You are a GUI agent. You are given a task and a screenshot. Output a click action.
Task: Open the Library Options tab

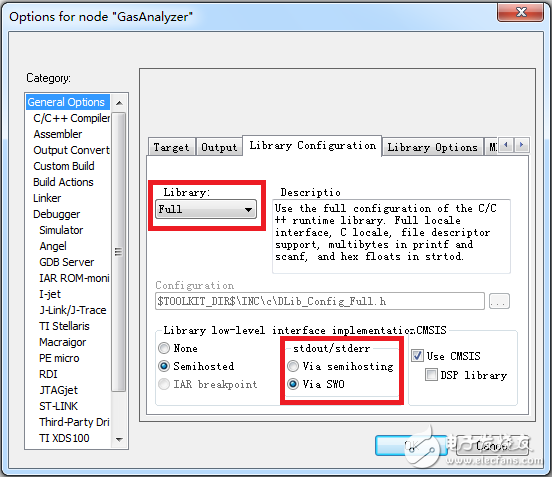click(x=432, y=147)
